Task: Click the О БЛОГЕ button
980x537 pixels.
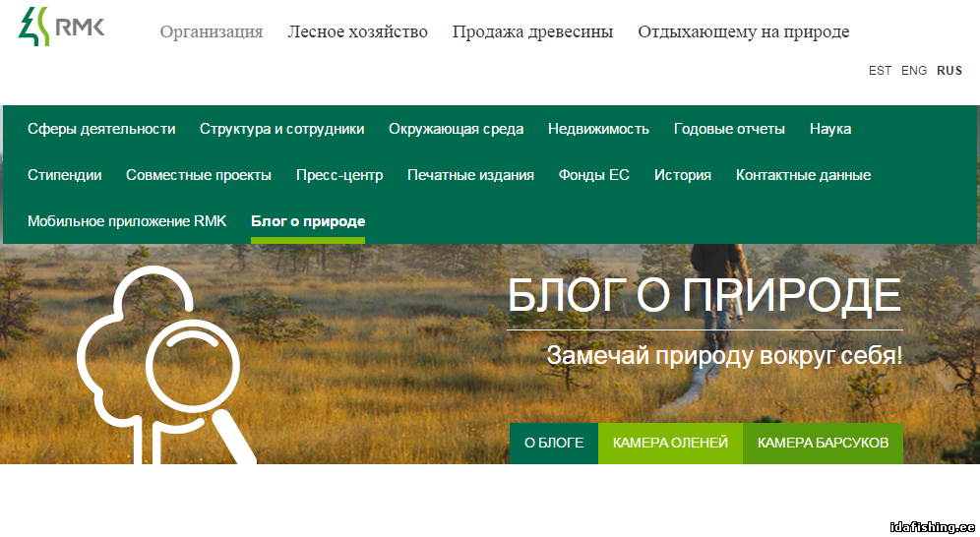Action: pyautogui.click(x=554, y=444)
